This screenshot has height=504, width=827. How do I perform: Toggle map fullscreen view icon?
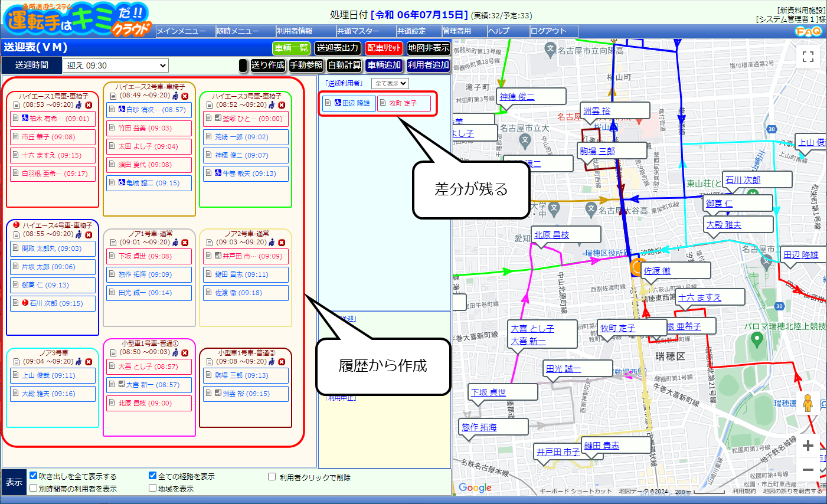[808, 57]
